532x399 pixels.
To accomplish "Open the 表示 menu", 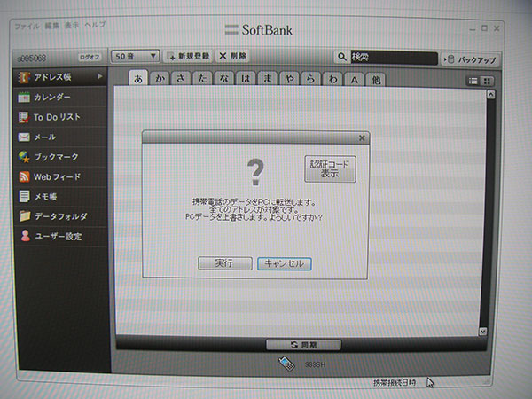I will coord(72,25).
